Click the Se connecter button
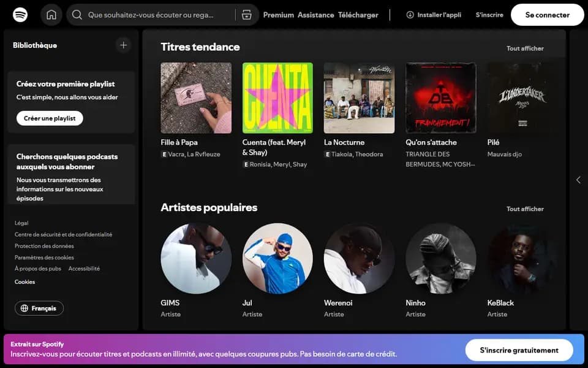This screenshot has height=368, width=588. (547, 15)
